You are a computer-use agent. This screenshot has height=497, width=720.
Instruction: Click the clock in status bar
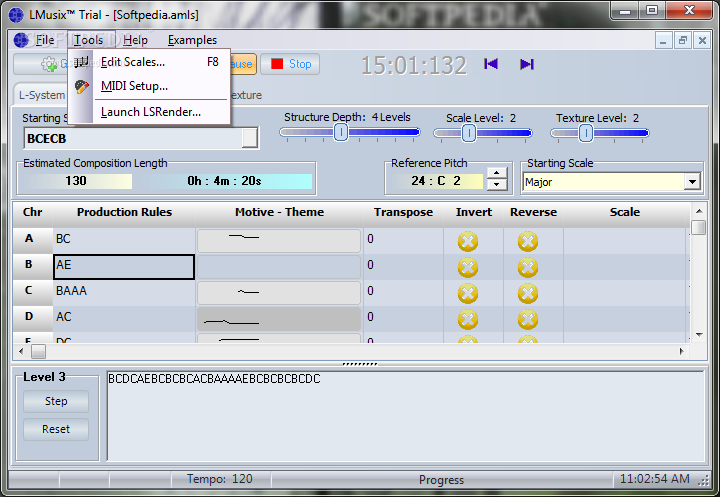click(655, 479)
